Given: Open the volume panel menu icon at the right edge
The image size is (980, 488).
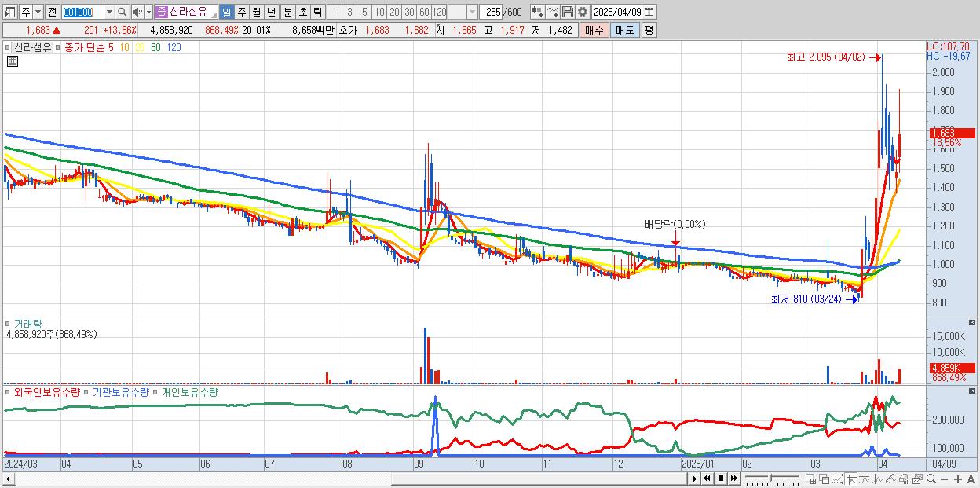Looking at the screenshot, I should 973,322.
